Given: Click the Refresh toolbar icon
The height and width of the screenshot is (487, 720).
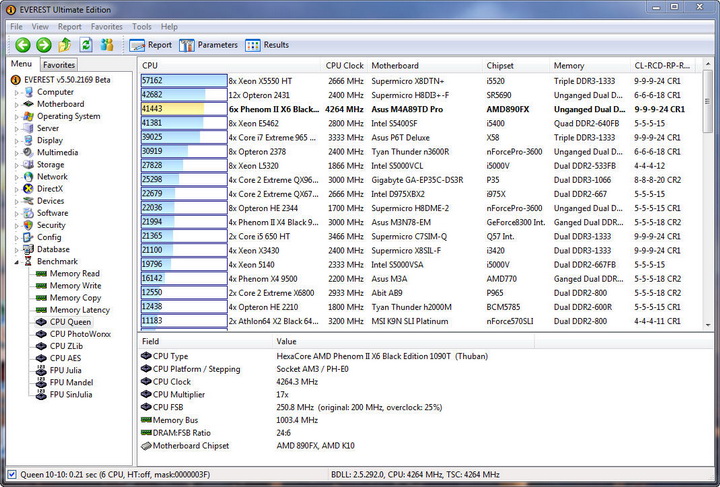Looking at the screenshot, I should [x=86, y=45].
